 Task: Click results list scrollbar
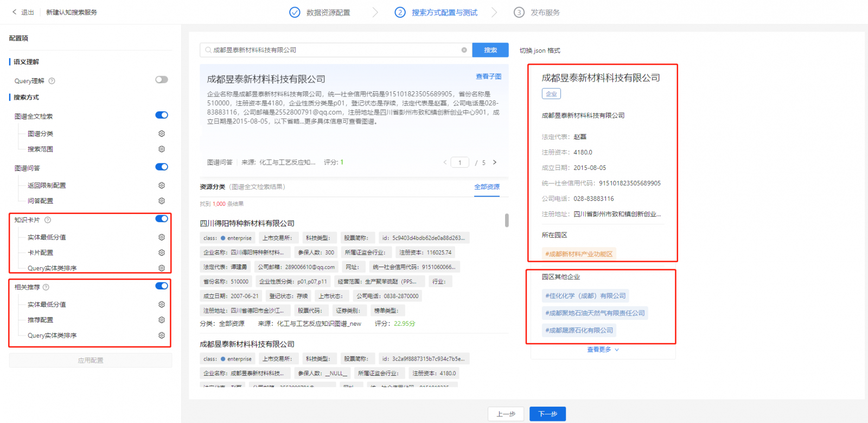(507, 220)
